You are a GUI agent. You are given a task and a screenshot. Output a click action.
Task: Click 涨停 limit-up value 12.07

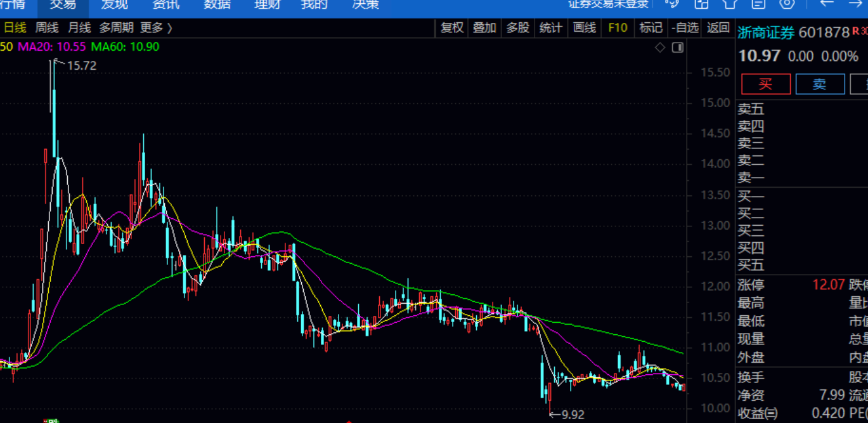coord(827,285)
